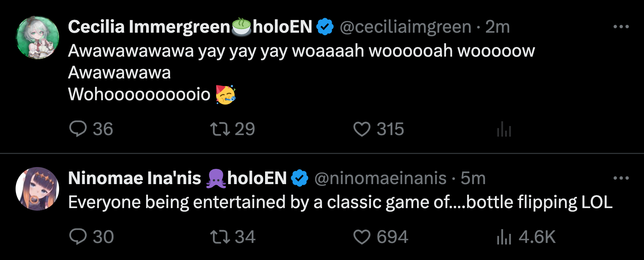This screenshot has width=644, height=260.
Task: Open more options on Ina's tweet
Action: coord(621,178)
